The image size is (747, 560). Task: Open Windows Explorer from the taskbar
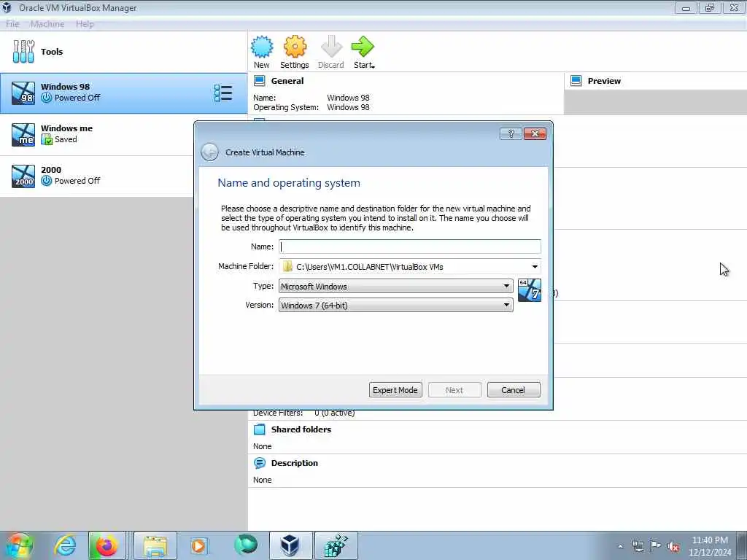[155, 545]
